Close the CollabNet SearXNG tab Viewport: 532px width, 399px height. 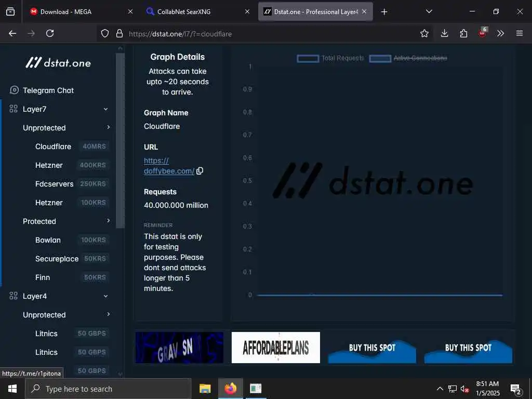(x=247, y=11)
